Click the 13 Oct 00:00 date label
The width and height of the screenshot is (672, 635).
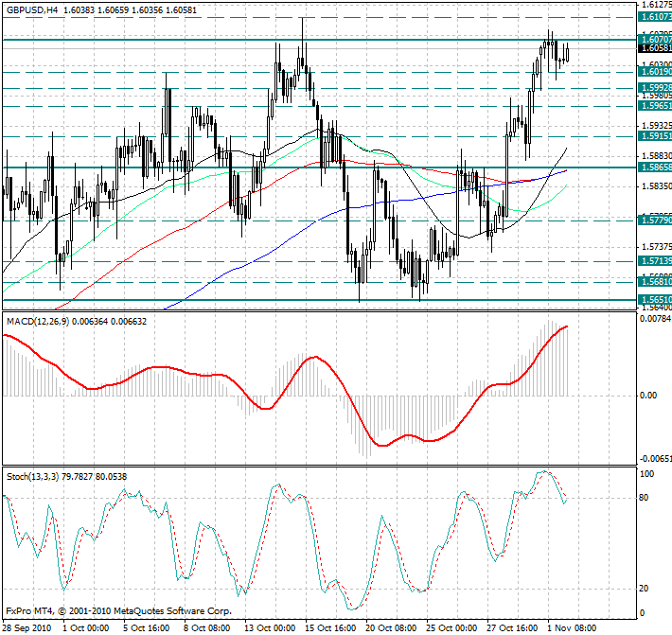click(270, 628)
